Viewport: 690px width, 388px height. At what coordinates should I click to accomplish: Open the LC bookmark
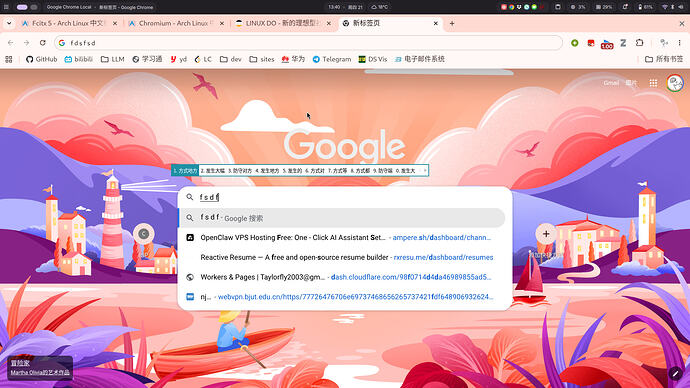click(203, 59)
